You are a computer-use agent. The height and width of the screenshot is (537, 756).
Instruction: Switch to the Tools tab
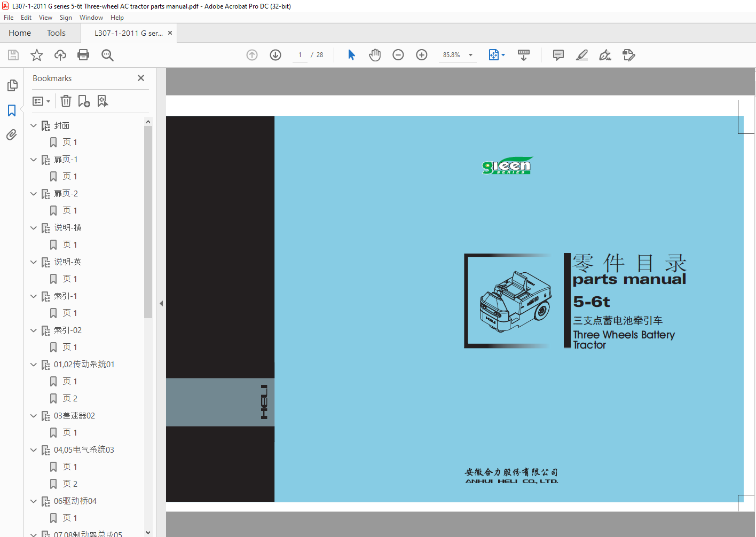[x=56, y=33]
